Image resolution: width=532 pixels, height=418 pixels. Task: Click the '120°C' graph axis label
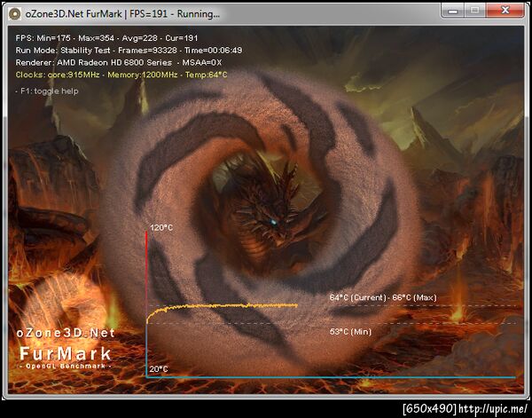coord(161,227)
